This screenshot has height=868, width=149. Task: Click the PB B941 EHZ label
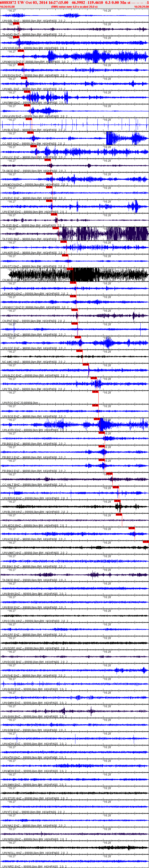click(x=34, y=567)
